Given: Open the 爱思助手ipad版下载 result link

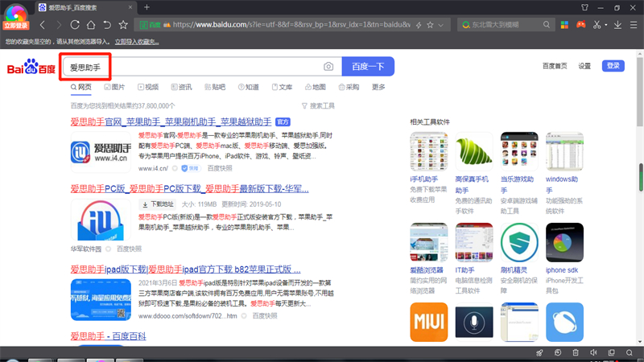Looking at the screenshot, I should click(185, 269).
